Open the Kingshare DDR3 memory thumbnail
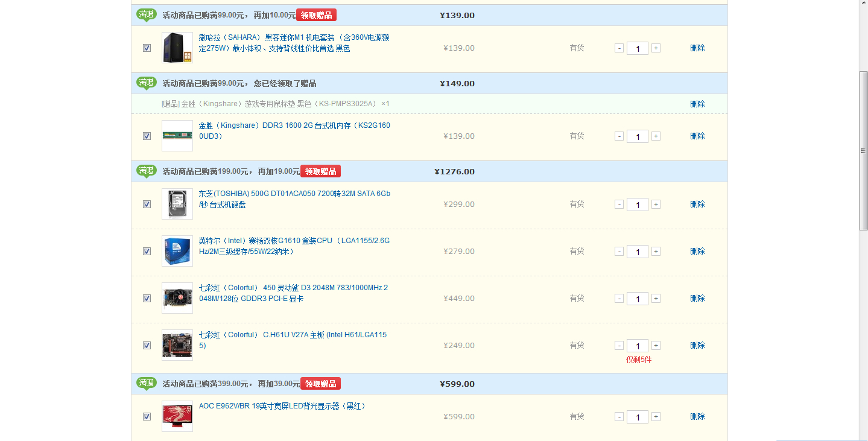The image size is (868, 441). 177,136
